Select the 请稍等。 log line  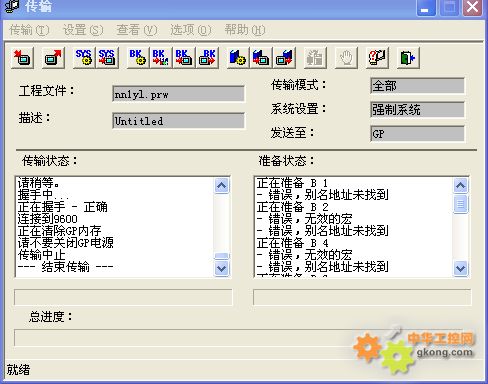[x=39, y=183]
